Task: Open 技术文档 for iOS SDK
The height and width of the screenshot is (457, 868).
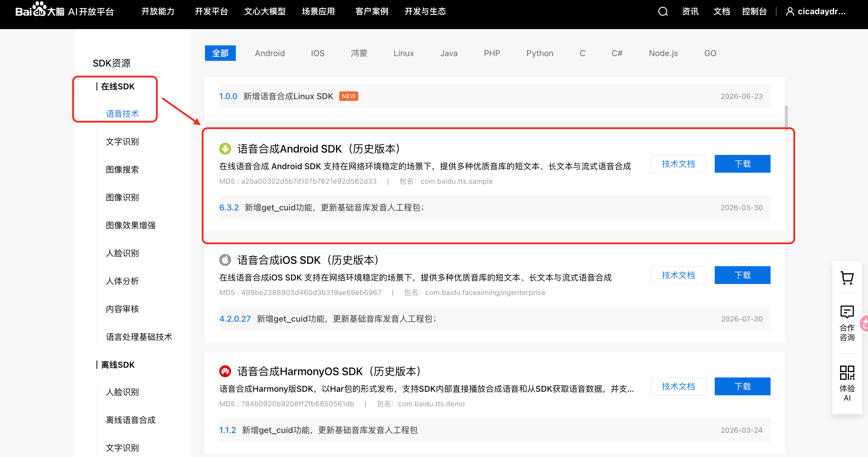Action: click(678, 275)
